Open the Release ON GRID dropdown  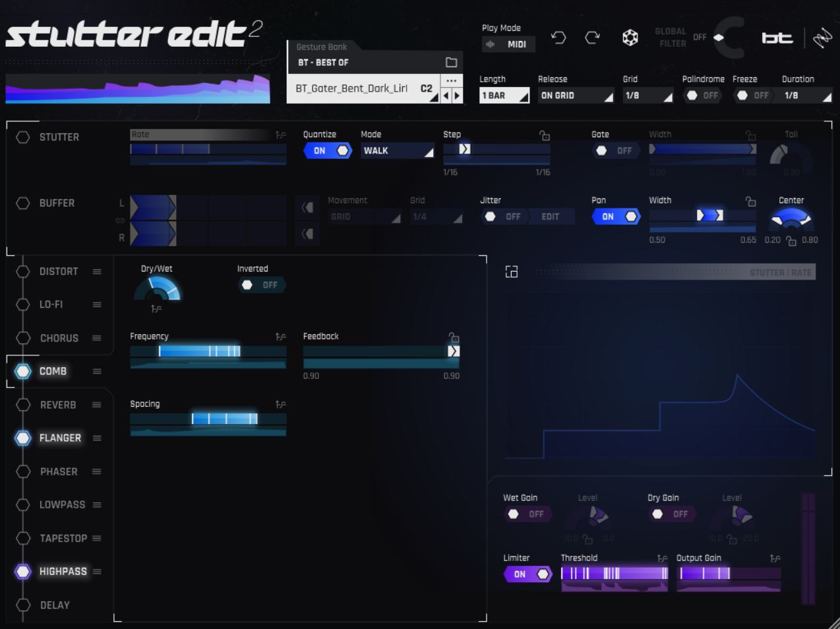(576, 96)
